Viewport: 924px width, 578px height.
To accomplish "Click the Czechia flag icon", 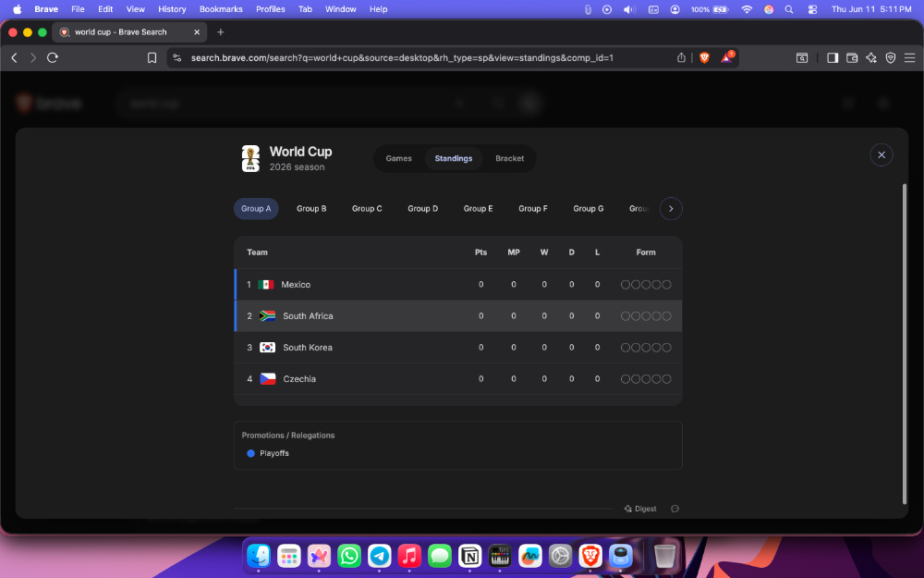I will (268, 379).
